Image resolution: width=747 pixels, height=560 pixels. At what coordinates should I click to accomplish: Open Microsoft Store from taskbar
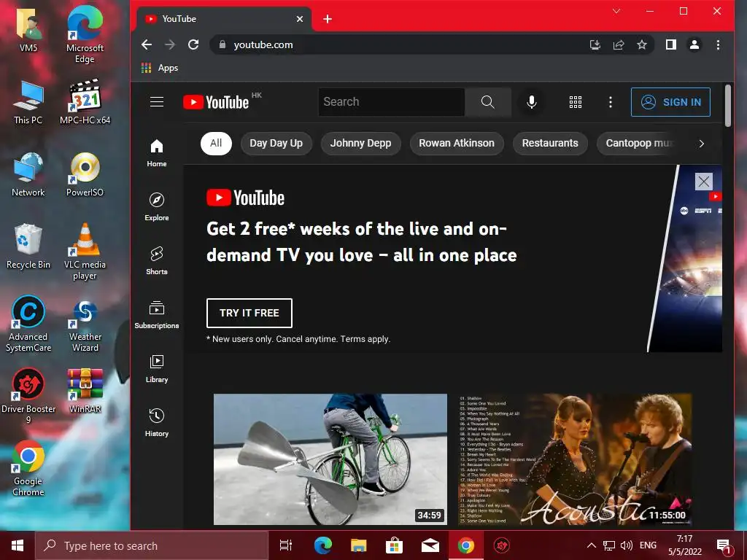[x=394, y=545]
